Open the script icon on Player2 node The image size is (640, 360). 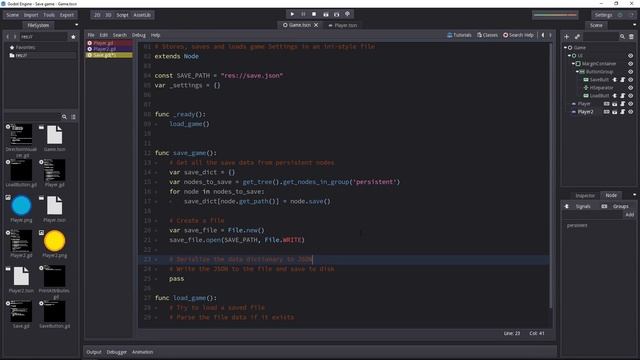622,112
